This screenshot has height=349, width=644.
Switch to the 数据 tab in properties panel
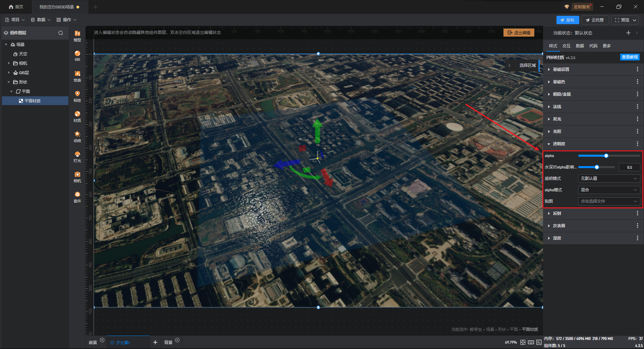coord(580,46)
